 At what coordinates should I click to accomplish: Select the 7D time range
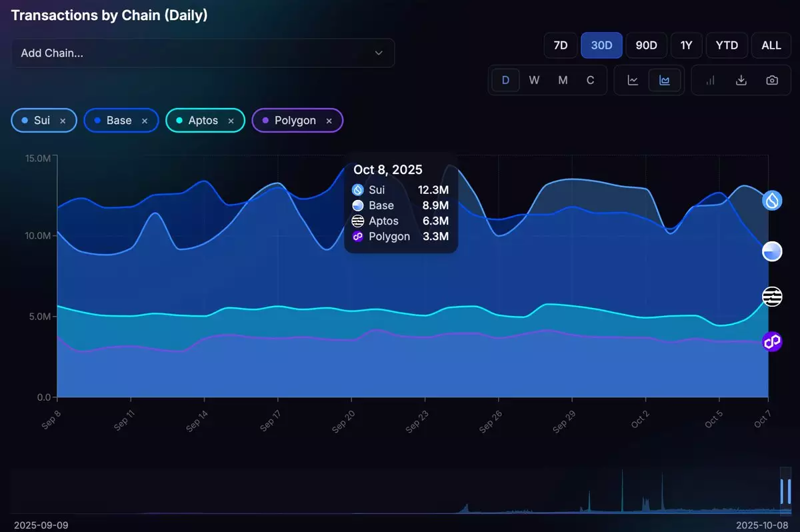[x=561, y=45]
